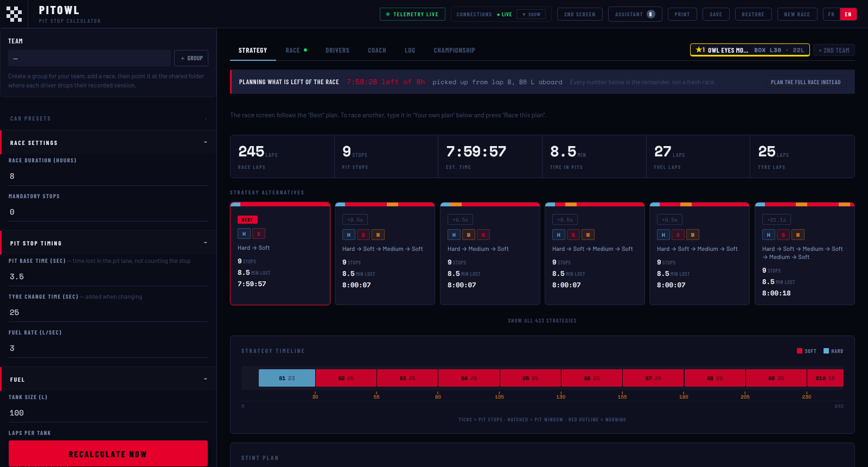Click the lap 230 pit stop tick
The height and width of the screenshot is (467, 868).
pos(807,395)
